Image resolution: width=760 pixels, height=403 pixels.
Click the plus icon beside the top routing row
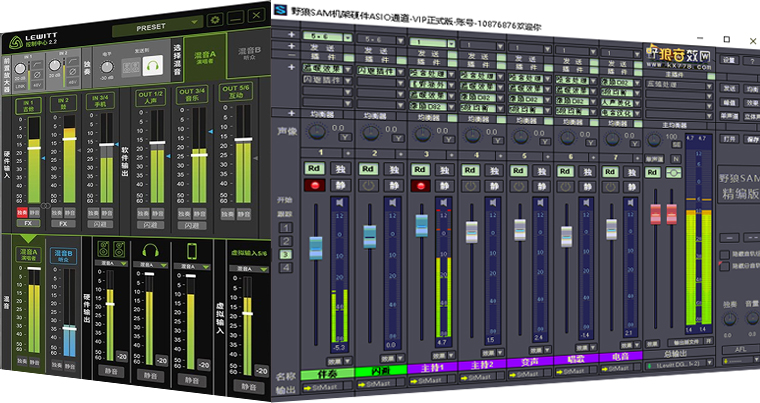coord(291,34)
